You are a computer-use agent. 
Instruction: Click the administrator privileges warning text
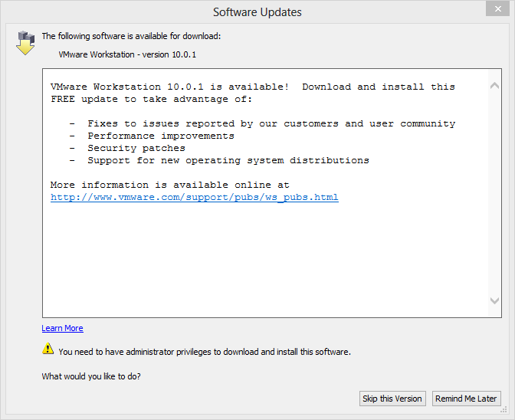pos(204,352)
